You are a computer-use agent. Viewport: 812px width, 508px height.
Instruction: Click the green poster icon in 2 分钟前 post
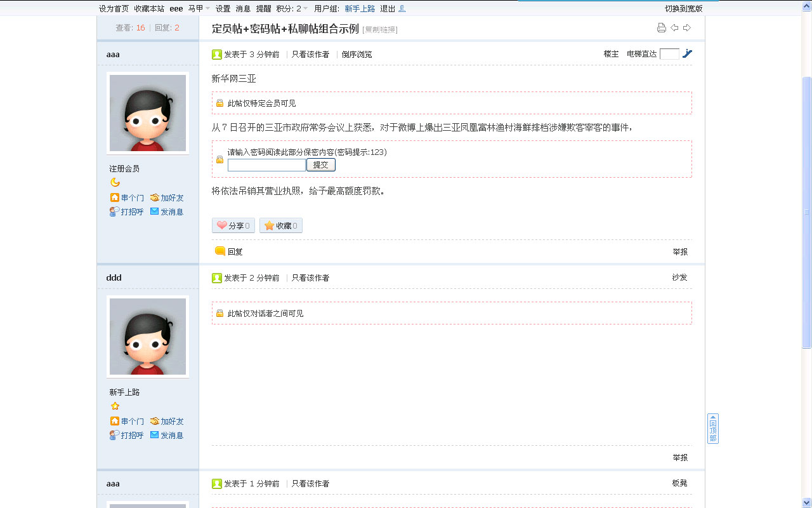coord(217,278)
